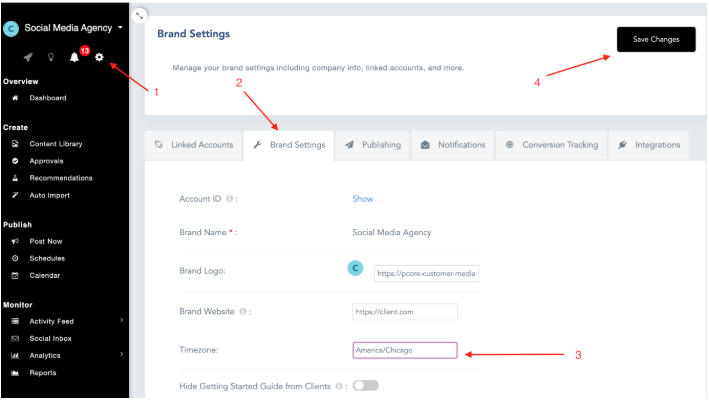
Task: Click the Brand Website info icon
Action: coord(240,312)
